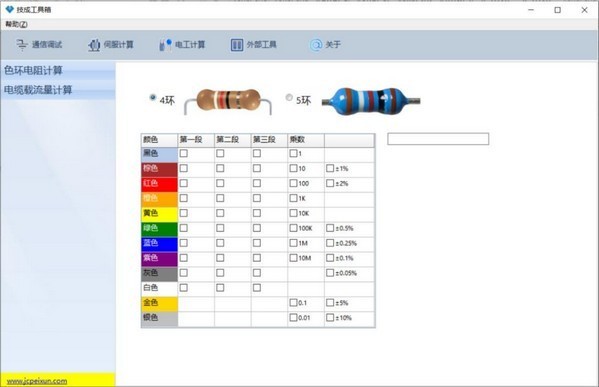
Task: Click the 4-band resistor image
Action: click(228, 101)
